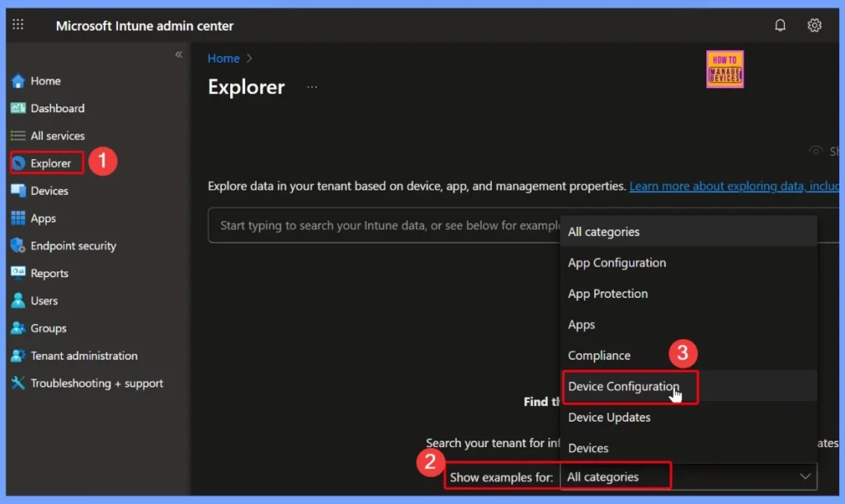Image resolution: width=845 pixels, height=504 pixels.
Task: Click the Devices icon in sidebar
Action: pos(18,191)
